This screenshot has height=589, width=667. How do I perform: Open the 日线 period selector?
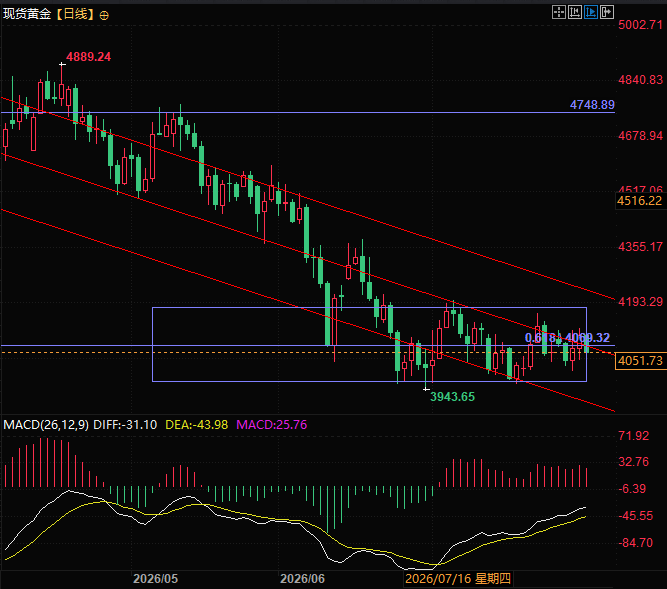pos(75,14)
